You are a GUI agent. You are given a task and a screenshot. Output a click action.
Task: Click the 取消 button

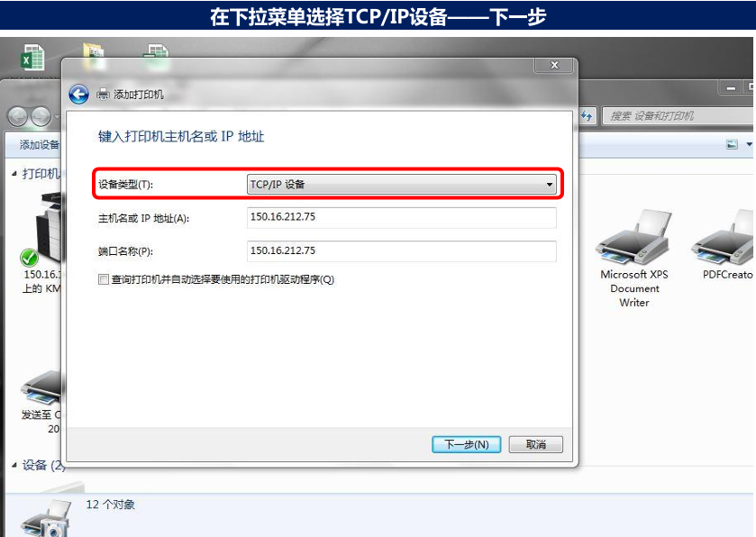535,444
